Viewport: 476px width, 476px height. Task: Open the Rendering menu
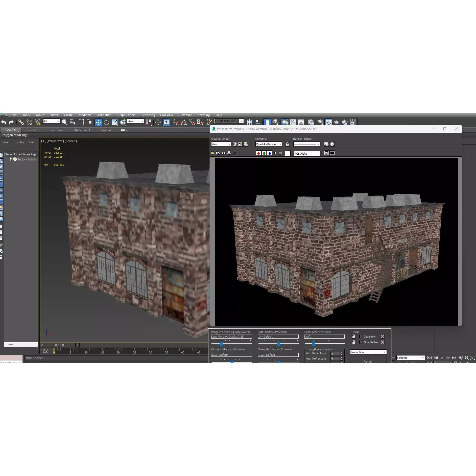click(x=148, y=115)
